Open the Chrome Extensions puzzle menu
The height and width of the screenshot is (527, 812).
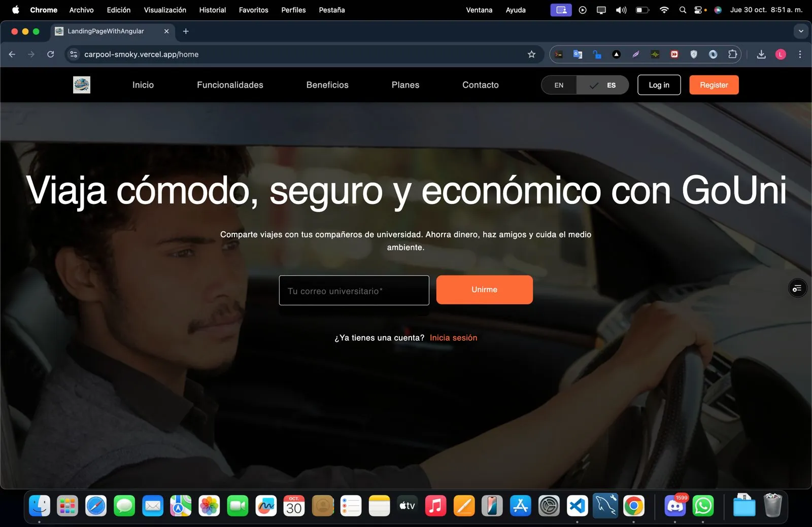[x=732, y=54]
